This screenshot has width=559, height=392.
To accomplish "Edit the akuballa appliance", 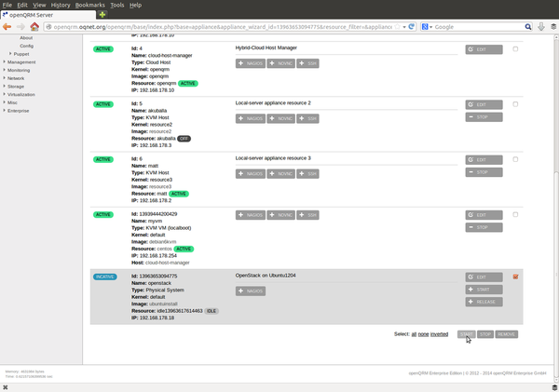I will (484, 105).
